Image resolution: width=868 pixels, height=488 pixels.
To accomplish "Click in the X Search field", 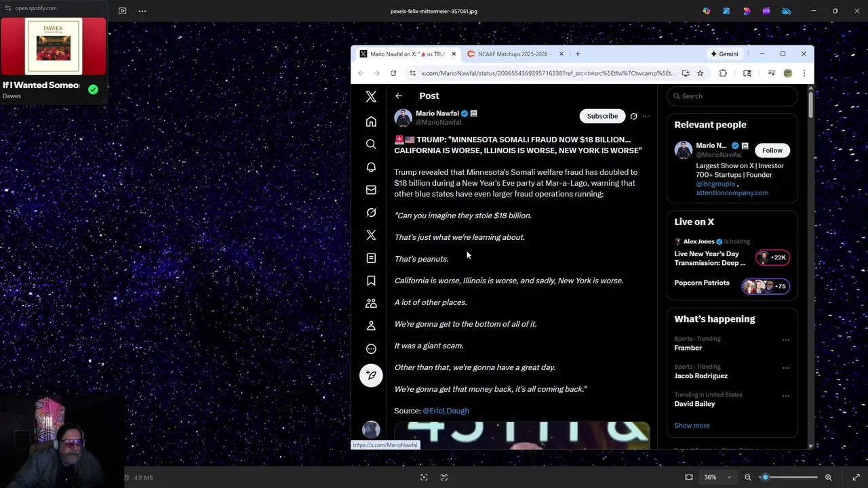I will point(732,96).
